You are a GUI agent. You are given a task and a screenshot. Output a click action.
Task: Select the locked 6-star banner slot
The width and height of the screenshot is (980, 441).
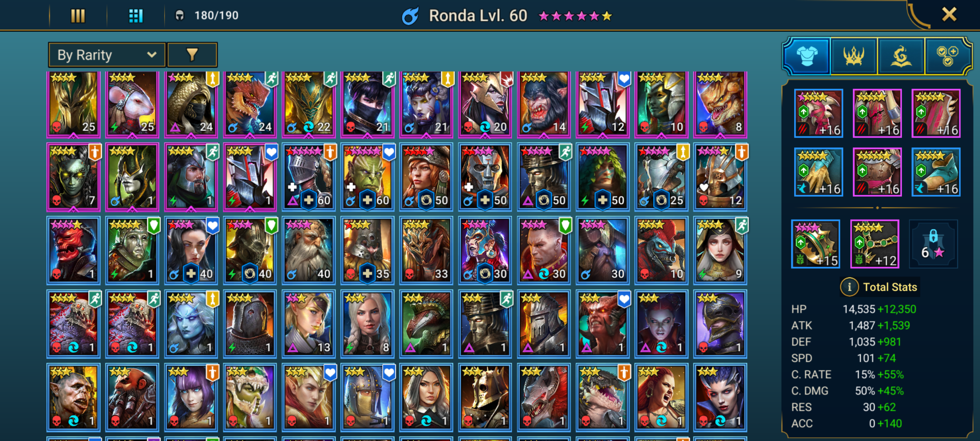coord(933,244)
